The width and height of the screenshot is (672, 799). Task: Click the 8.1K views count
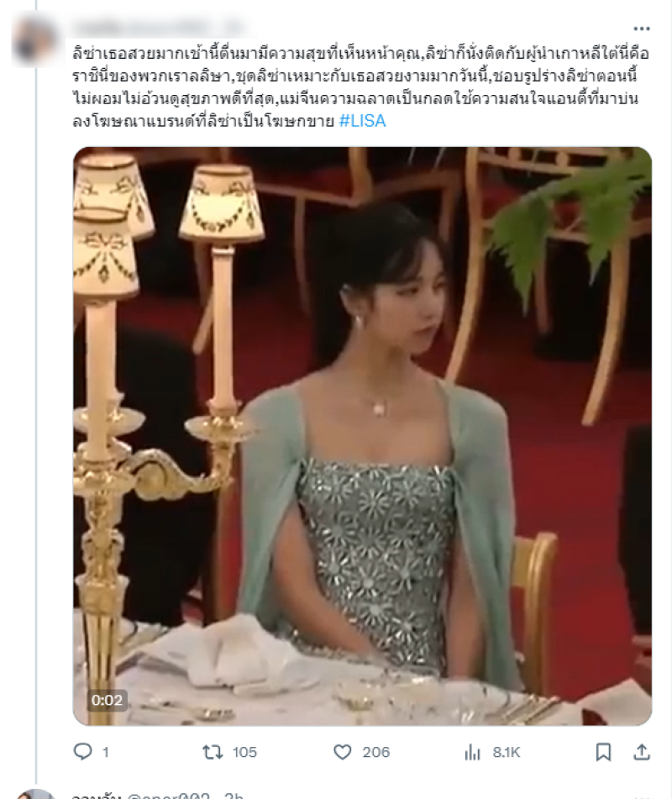[x=507, y=752]
